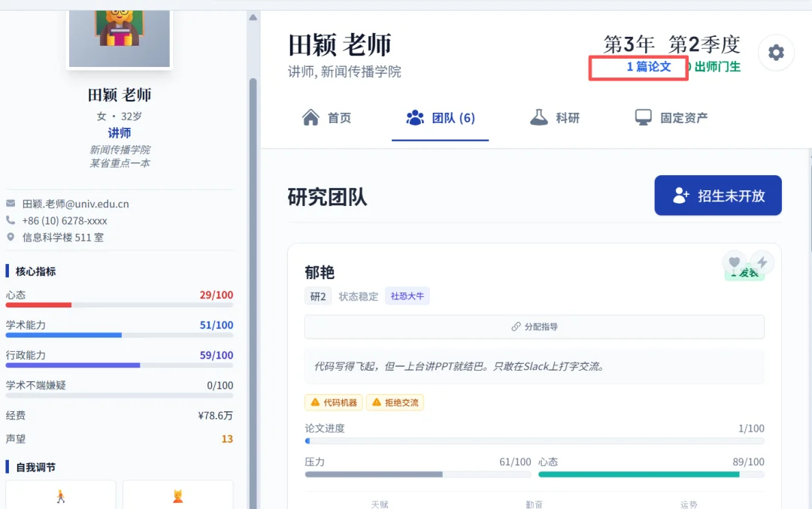Viewport: 812px width, 509px height.
Task: Click the 论文进度 progress bar
Action: (534, 440)
